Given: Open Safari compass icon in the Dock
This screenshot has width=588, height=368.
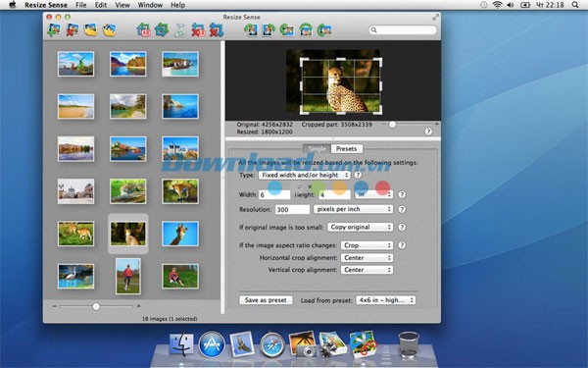Looking at the screenshot, I should tap(272, 344).
